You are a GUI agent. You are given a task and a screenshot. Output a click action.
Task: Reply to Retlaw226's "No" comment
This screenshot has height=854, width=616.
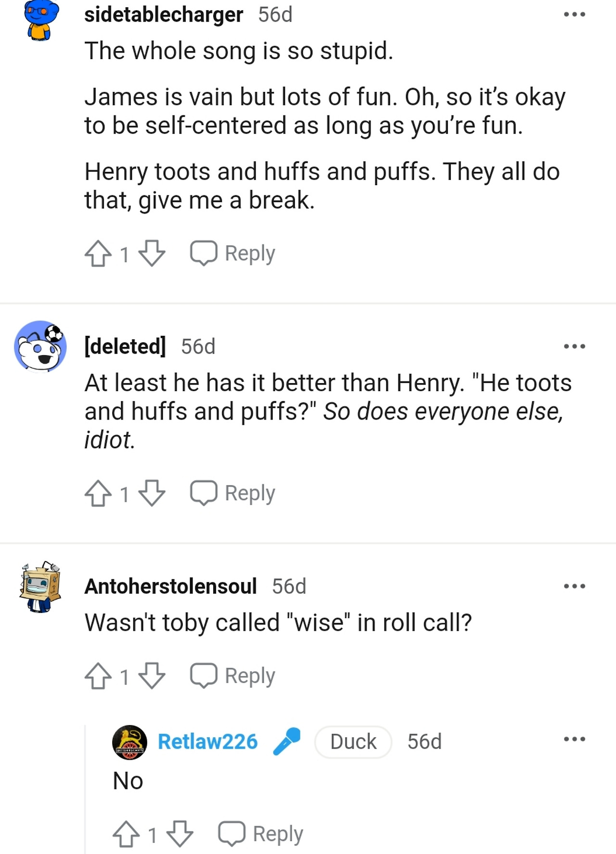coord(260,834)
